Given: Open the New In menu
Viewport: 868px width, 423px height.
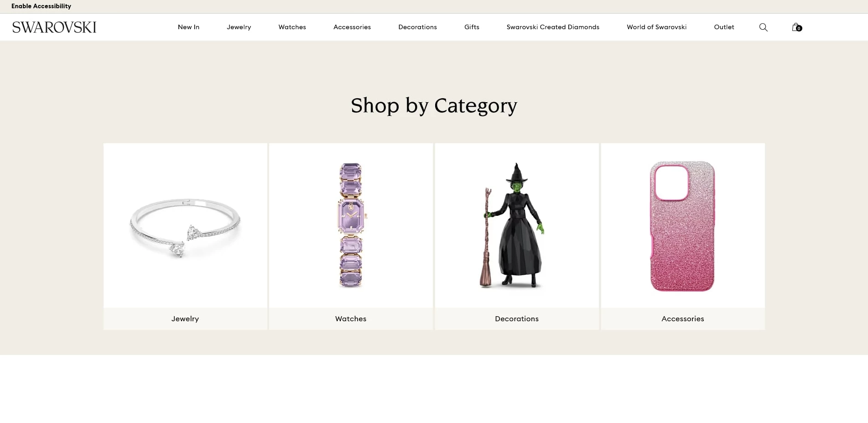Looking at the screenshot, I should [x=188, y=27].
